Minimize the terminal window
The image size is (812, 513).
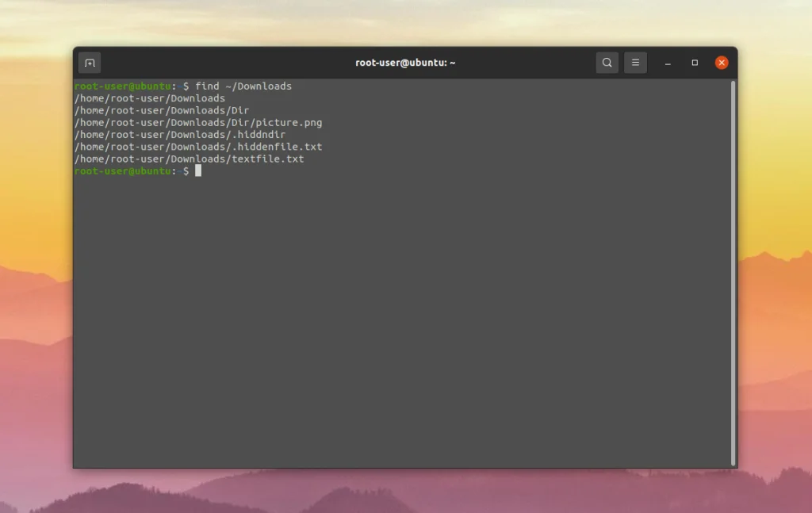click(667, 62)
